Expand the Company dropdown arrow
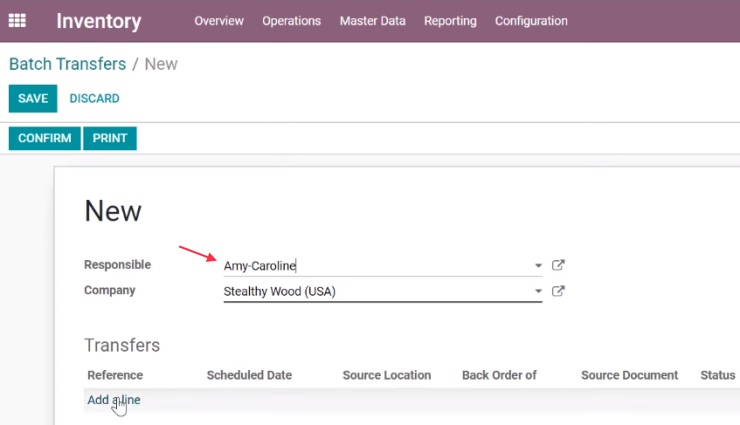Viewport: 740px width, 425px height. [538, 291]
